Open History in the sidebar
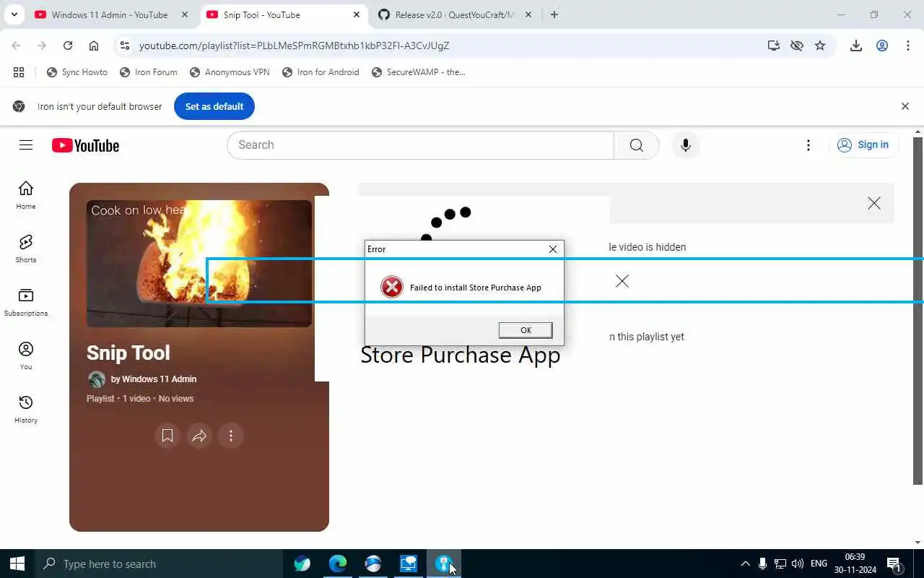The height and width of the screenshot is (578, 924). coord(26,409)
